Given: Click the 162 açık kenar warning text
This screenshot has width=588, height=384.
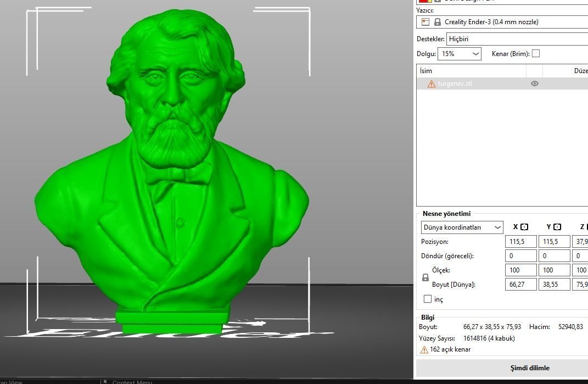Looking at the screenshot, I should point(450,349).
